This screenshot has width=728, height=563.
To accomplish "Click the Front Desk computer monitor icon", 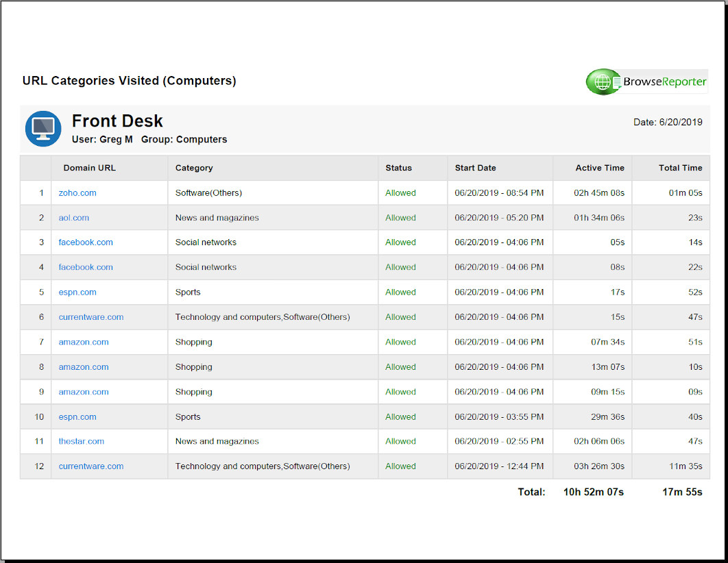I will pyautogui.click(x=43, y=128).
